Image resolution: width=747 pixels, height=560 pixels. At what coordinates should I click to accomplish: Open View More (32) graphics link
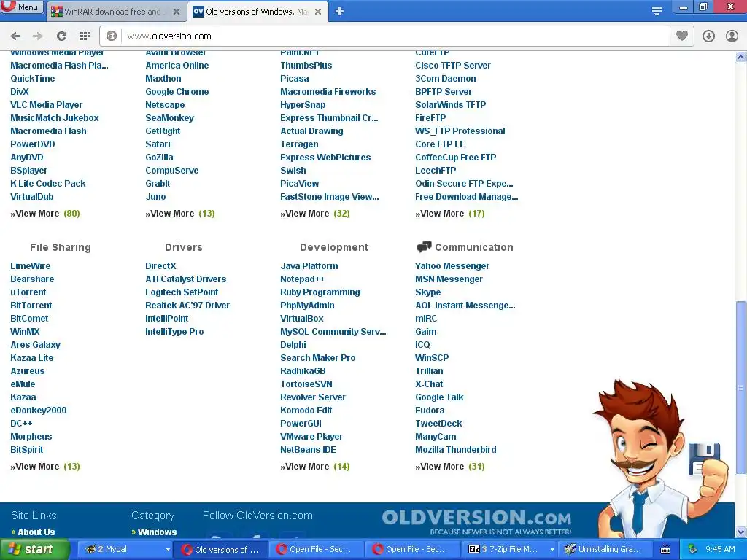click(x=315, y=214)
